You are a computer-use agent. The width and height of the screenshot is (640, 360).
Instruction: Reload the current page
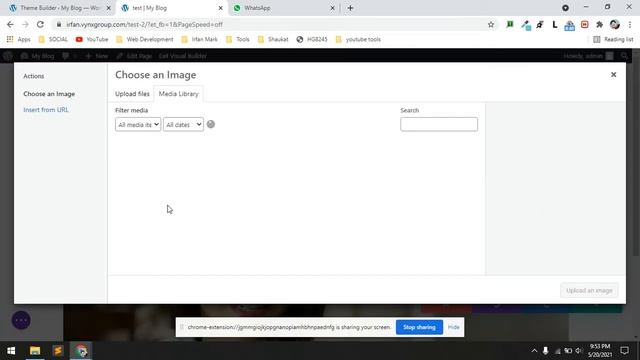(x=40, y=24)
